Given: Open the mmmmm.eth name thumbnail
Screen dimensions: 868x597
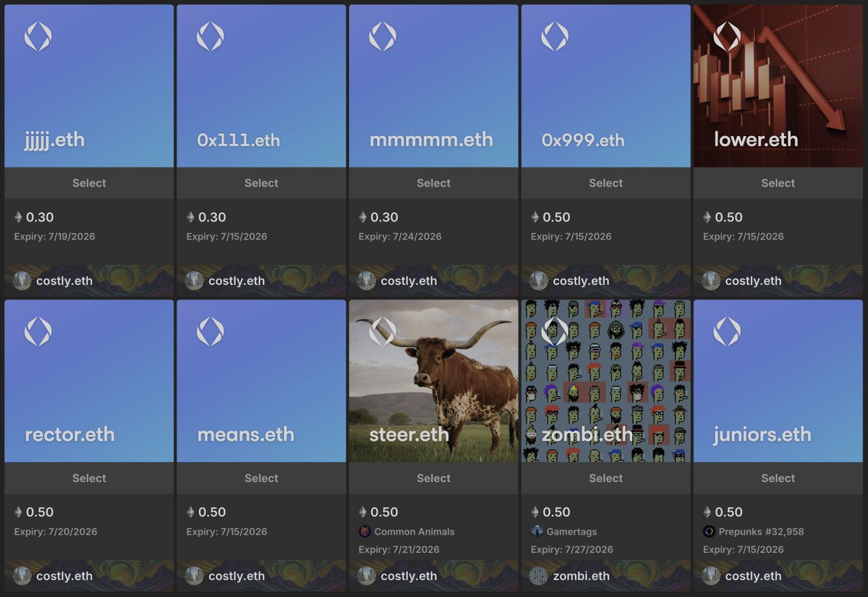Looking at the screenshot, I should pos(433,86).
